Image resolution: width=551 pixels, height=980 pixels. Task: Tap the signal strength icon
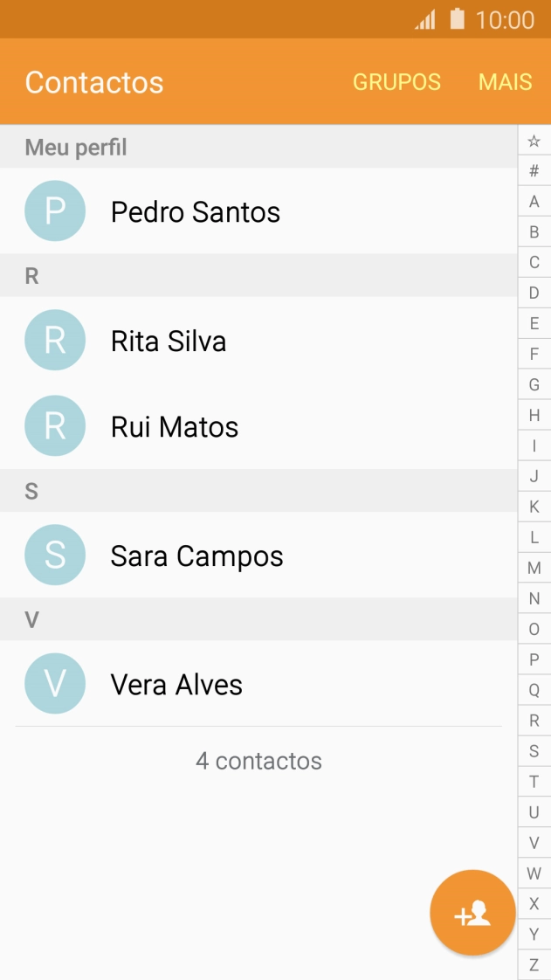(427, 19)
